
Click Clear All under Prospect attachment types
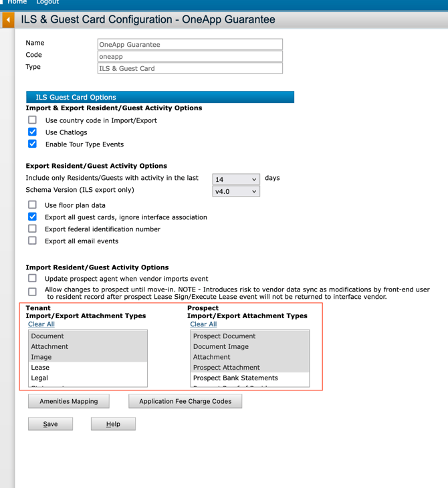(x=204, y=324)
